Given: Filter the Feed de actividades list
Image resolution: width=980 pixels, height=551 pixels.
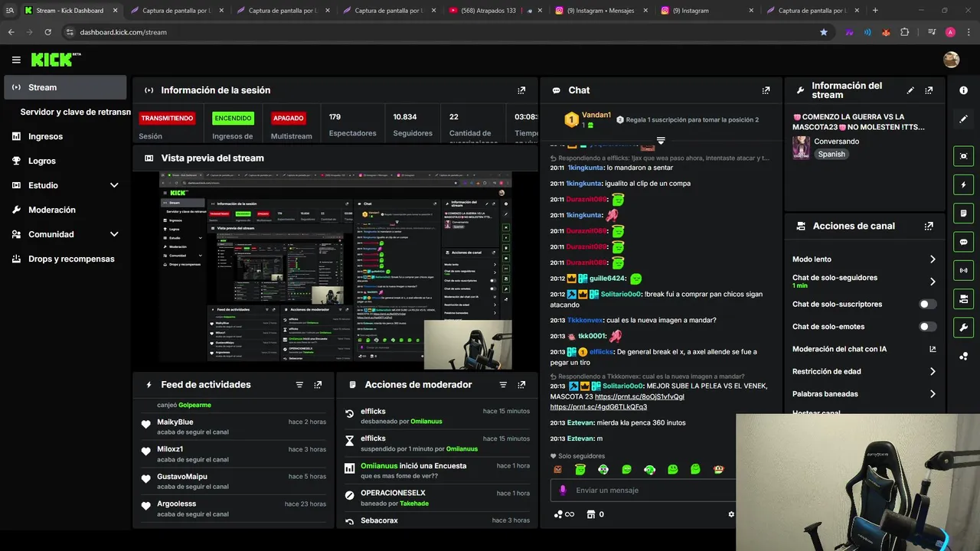Looking at the screenshot, I should coord(299,385).
